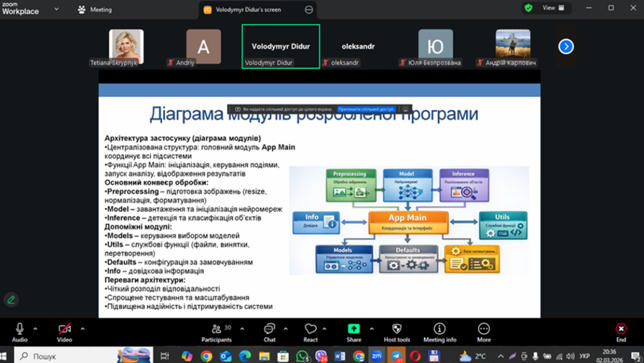Screen dimensions: 644x363
Task: Open Host tools shield icon
Action: (397, 329)
